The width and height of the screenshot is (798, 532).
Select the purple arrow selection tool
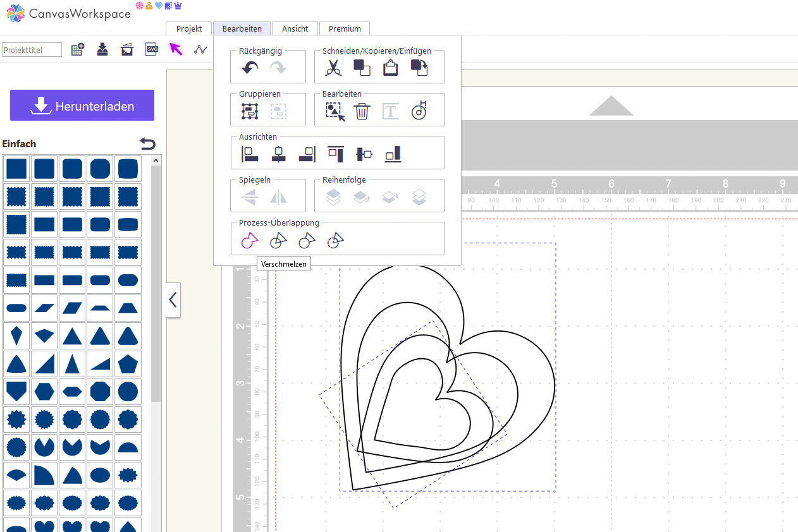point(176,49)
